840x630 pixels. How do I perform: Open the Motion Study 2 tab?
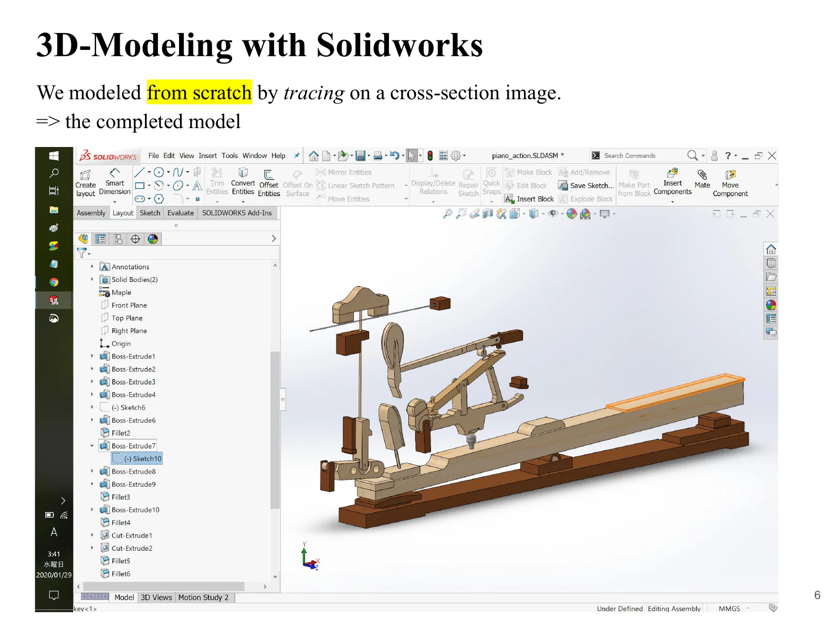tap(204, 597)
